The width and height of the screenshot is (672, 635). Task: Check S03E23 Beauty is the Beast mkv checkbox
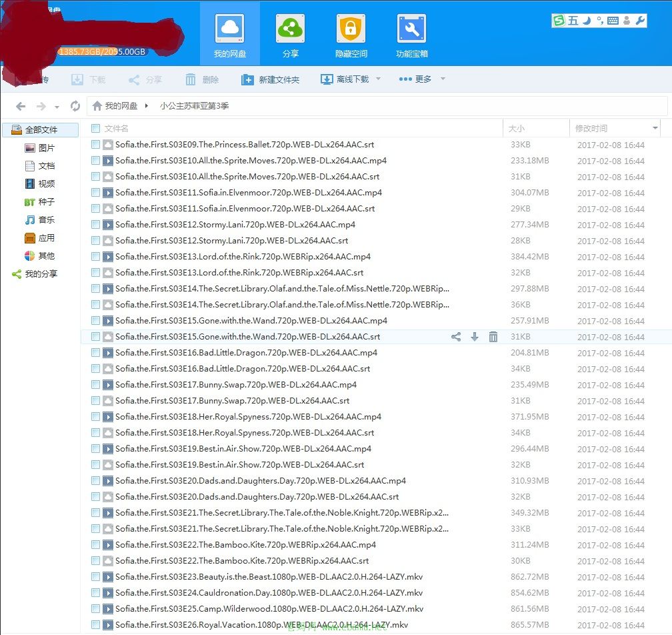coord(95,577)
